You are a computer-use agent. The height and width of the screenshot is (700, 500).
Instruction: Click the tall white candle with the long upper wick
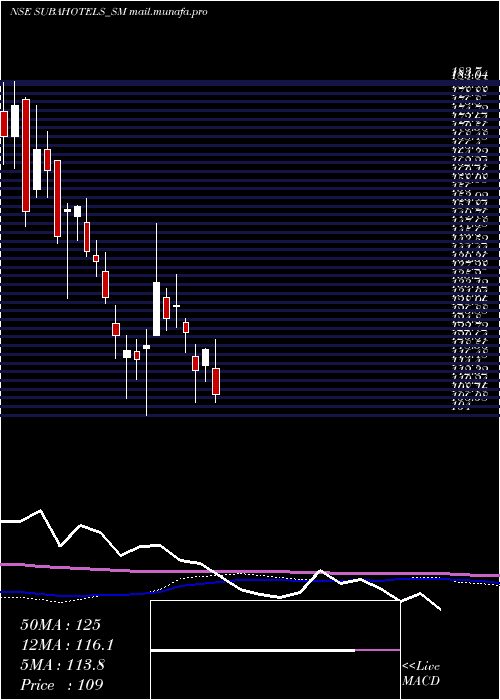pos(156,308)
